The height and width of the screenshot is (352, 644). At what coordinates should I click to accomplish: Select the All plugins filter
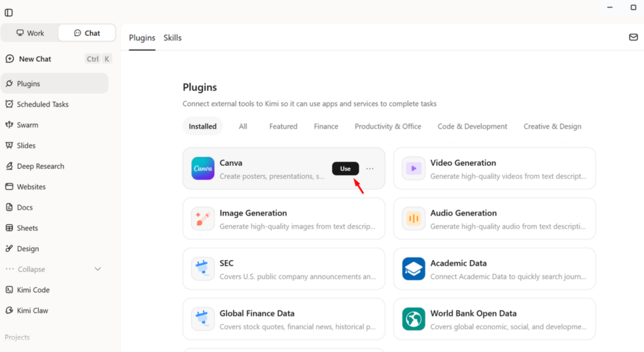243,126
